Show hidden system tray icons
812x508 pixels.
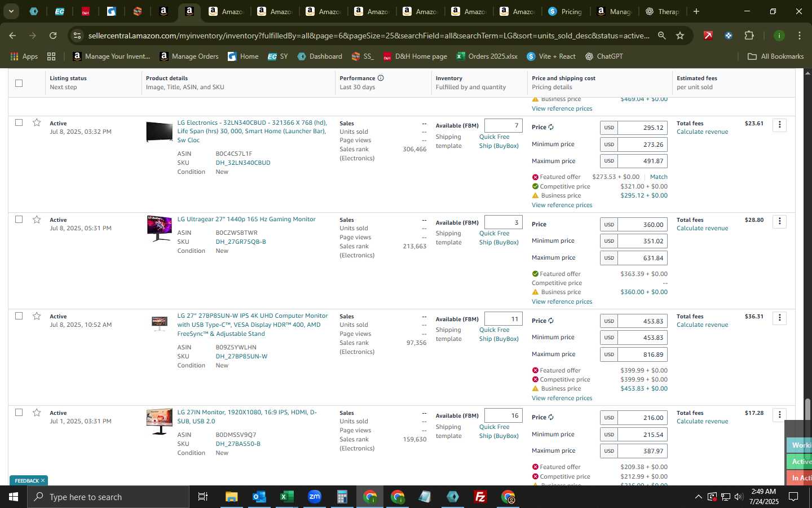[698, 497]
